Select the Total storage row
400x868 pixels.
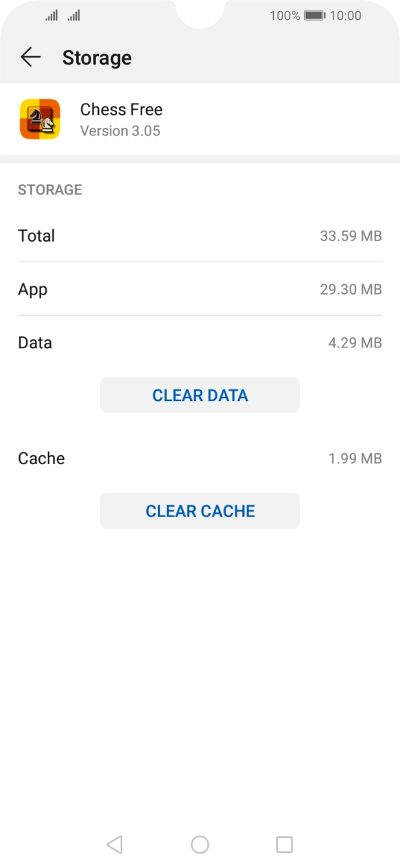(x=200, y=236)
